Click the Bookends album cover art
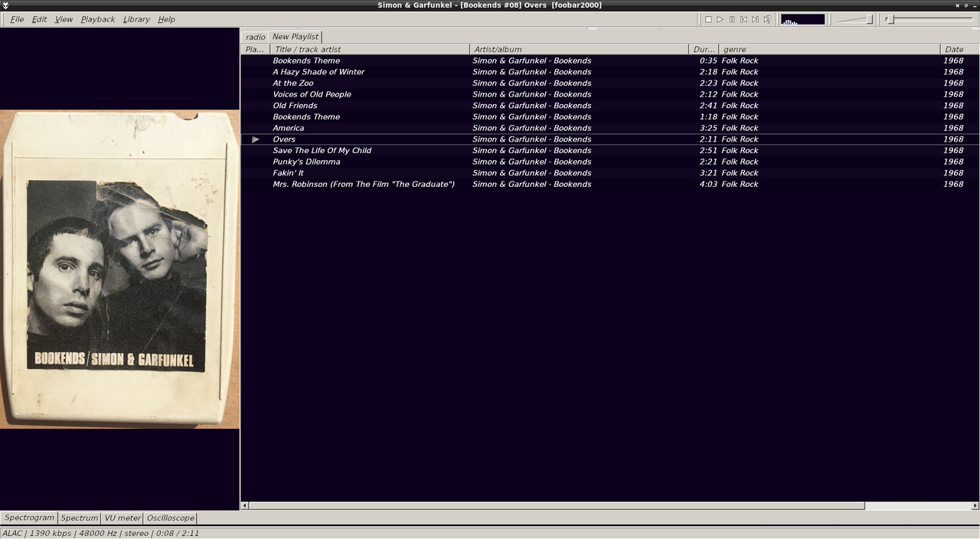The height and width of the screenshot is (539, 980). pyautogui.click(x=119, y=269)
